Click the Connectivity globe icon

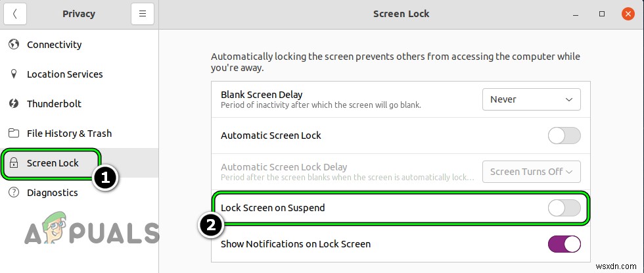(14, 45)
